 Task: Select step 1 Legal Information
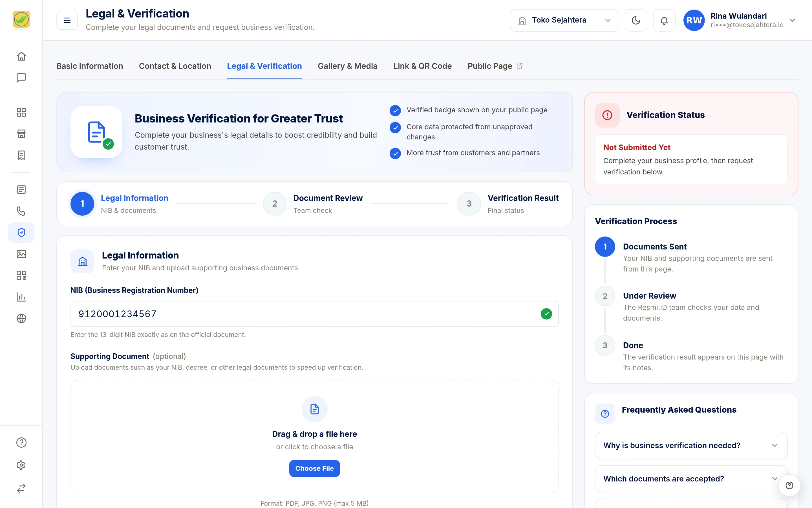[119, 203]
